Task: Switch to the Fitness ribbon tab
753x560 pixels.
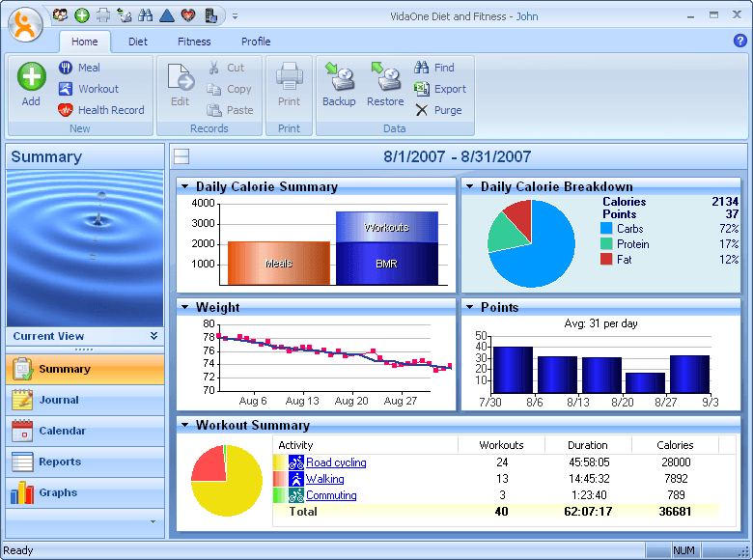Action: pyautogui.click(x=194, y=42)
